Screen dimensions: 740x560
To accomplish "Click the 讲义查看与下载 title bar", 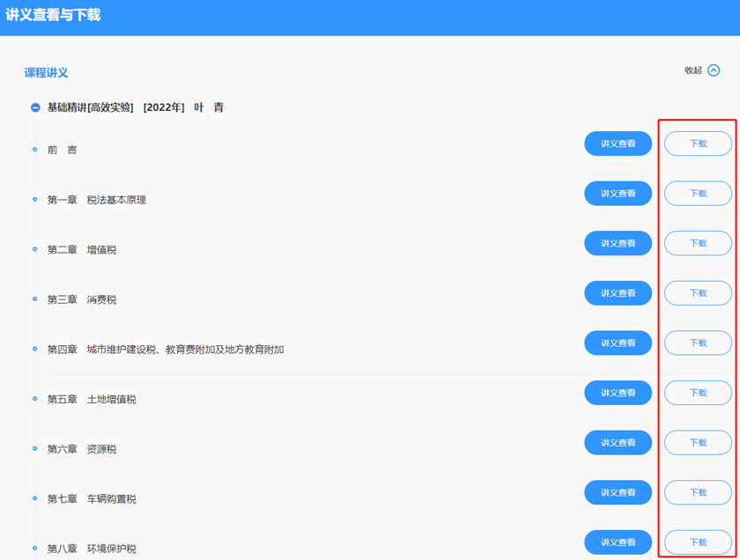I will pyautogui.click(x=51, y=13).
